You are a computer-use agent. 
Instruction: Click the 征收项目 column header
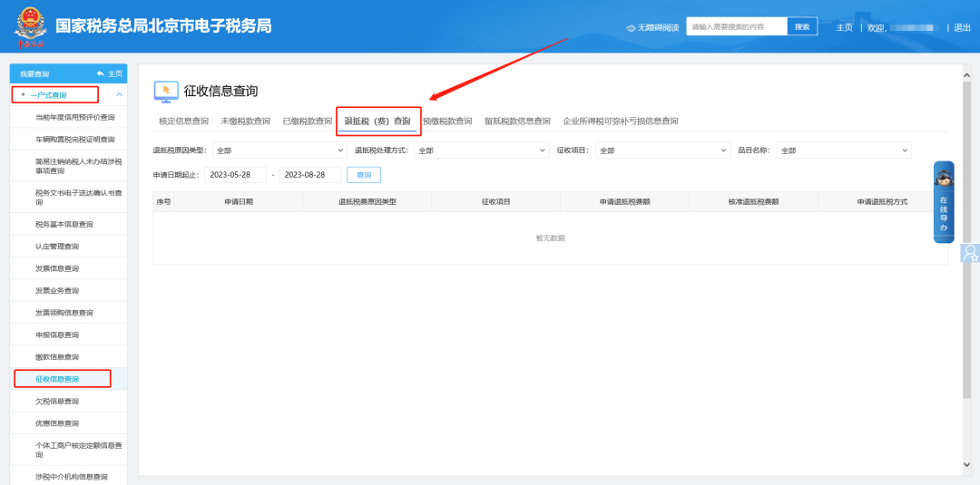click(496, 201)
